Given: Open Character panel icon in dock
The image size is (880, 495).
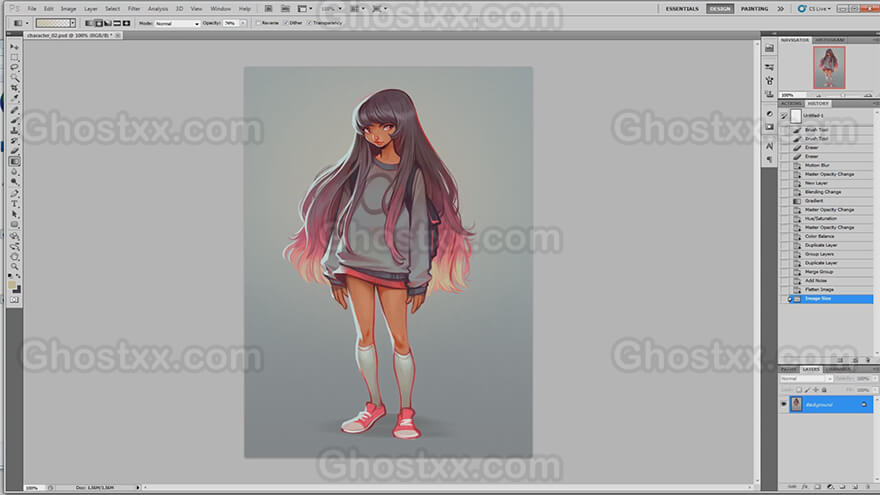Looking at the screenshot, I should 769,146.
